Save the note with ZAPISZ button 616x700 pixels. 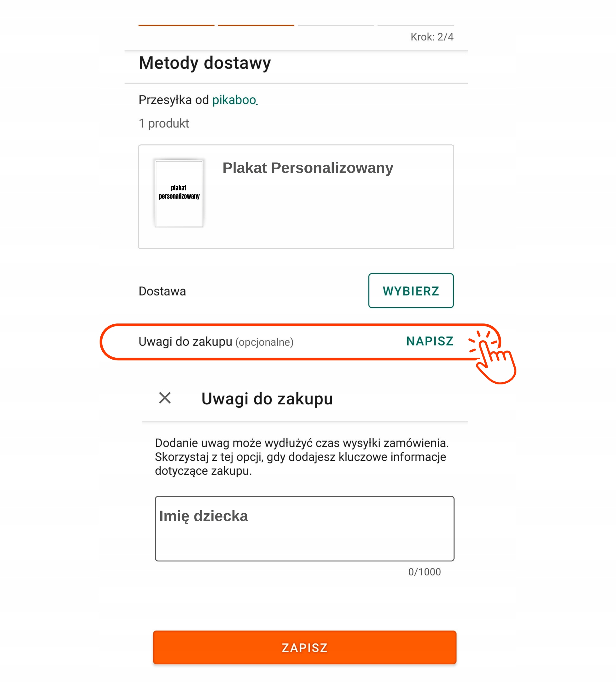(x=304, y=647)
